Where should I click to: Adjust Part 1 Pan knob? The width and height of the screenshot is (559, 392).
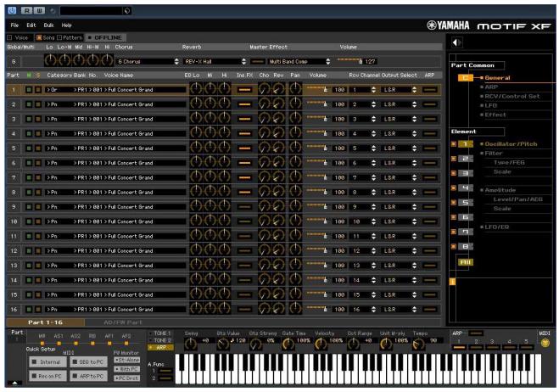[295, 89]
